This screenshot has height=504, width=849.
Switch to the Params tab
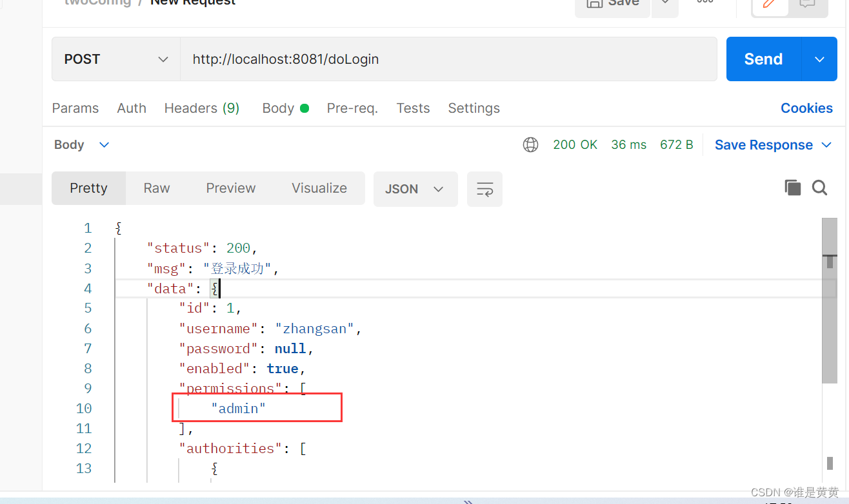(x=75, y=108)
